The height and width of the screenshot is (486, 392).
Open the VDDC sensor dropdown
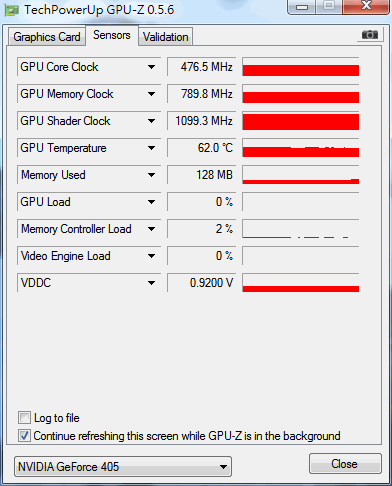tap(151, 283)
